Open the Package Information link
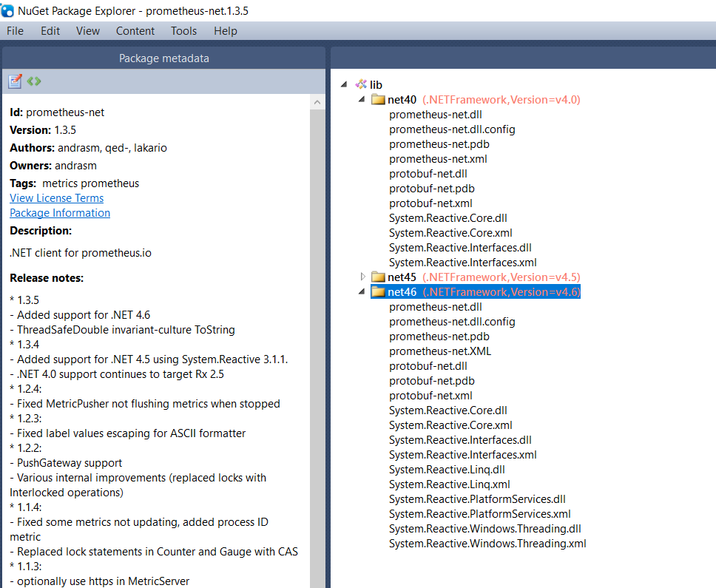 tap(59, 213)
